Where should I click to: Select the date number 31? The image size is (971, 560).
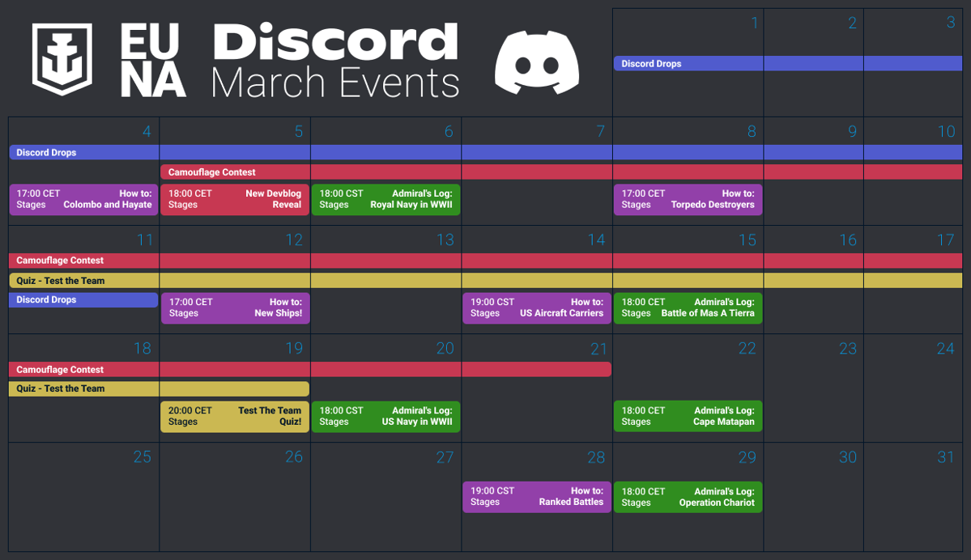tap(945, 457)
